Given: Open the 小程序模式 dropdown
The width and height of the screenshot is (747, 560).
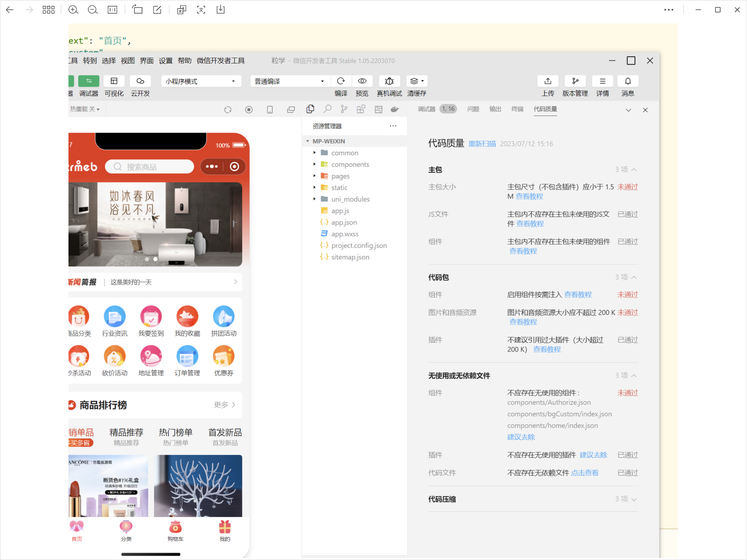Looking at the screenshot, I should (201, 81).
